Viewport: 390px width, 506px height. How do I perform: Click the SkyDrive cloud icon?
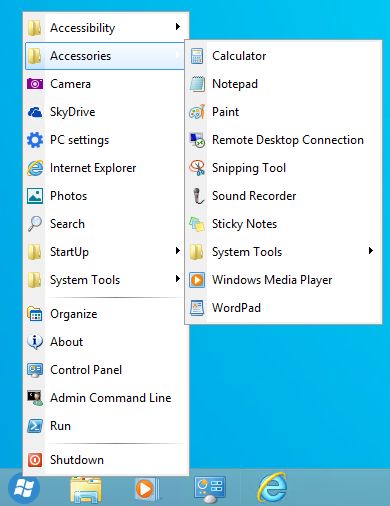(x=35, y=112)
